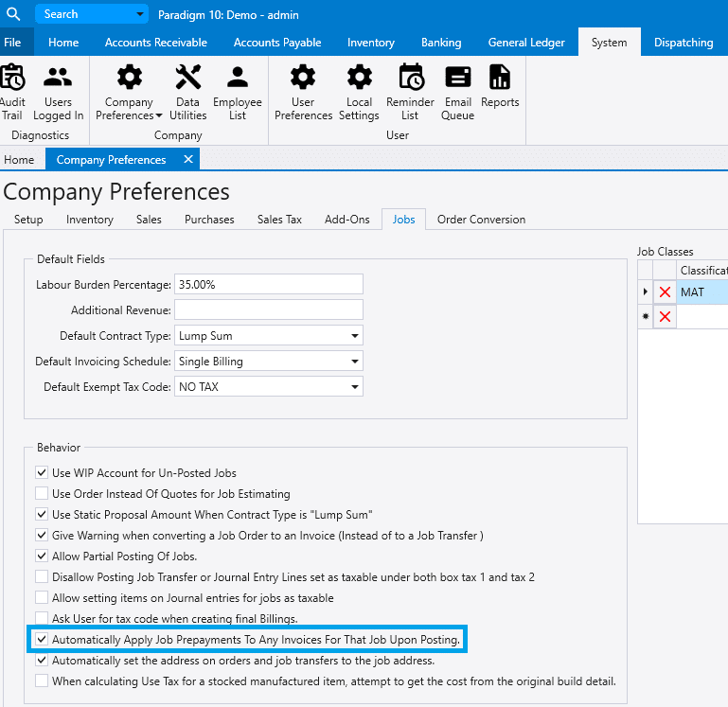The height and width of the screenshot is (707, 728).
Task: Disable Allow Partial Posting Of Jobs
Action: tap(42, 556)
